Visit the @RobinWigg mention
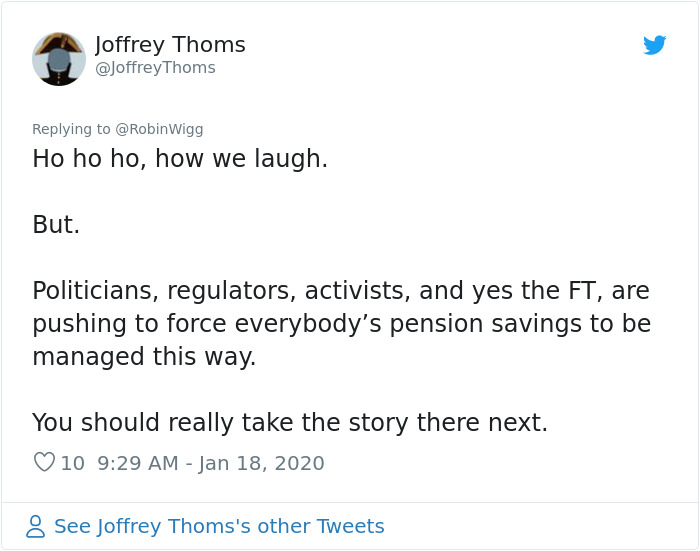This screenshot has height=551, width=700. 159,129
